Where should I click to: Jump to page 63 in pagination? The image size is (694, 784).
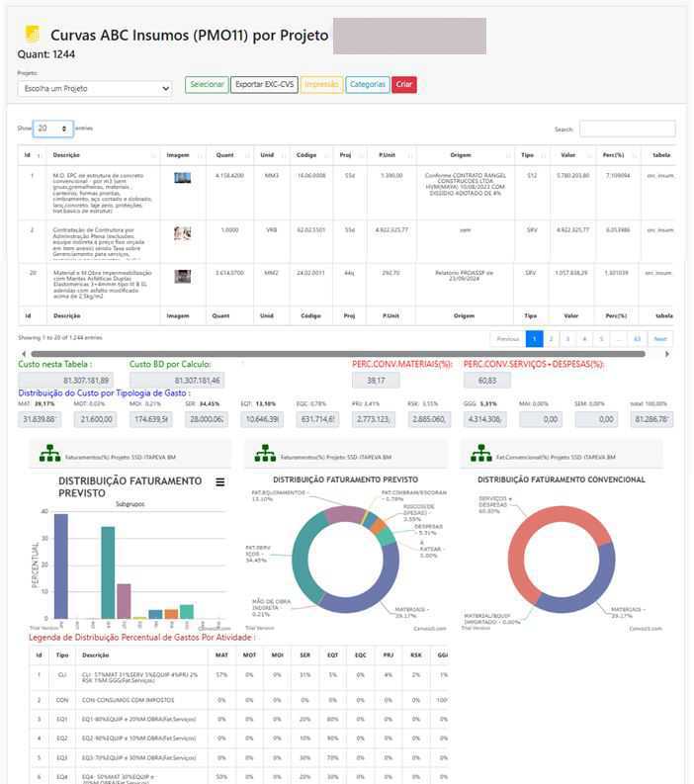coord(637,338)
